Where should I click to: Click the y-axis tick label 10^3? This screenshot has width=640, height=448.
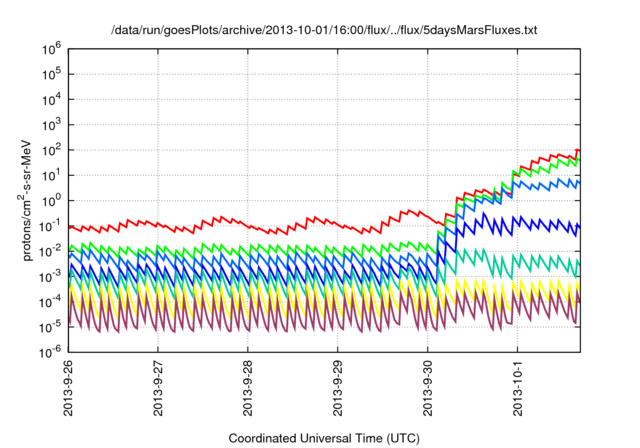click(x=51, y=125)
